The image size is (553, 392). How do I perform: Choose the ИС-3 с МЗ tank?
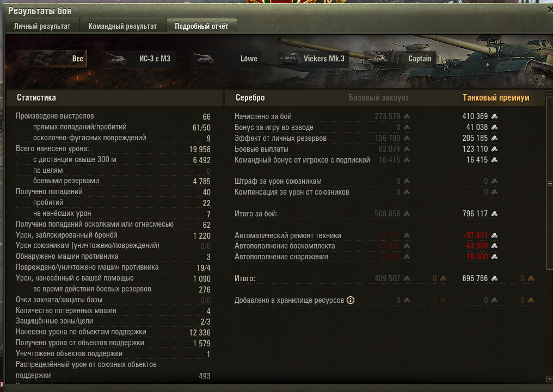[x=139, y=59]
